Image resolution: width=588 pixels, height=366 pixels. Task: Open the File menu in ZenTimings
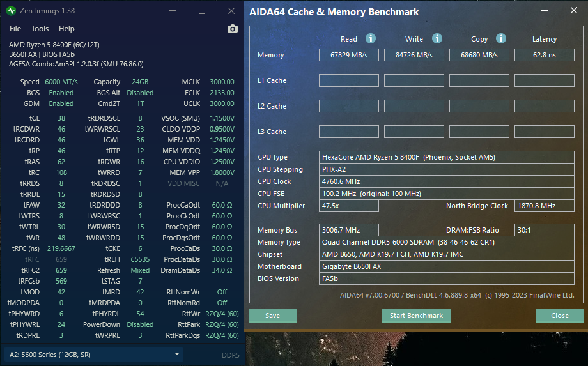15,29
